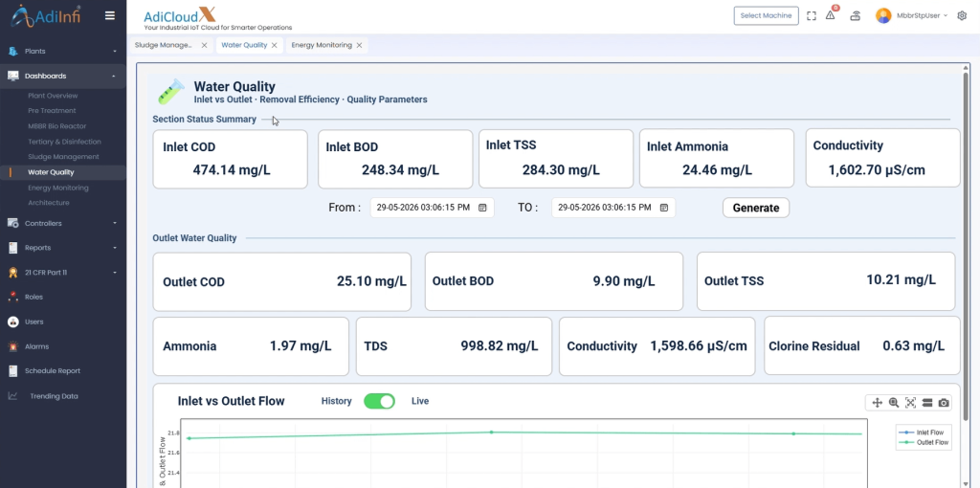Click the chart autoscale reset icon
This screenshot has width=980, height=488.
coord(911,403)
